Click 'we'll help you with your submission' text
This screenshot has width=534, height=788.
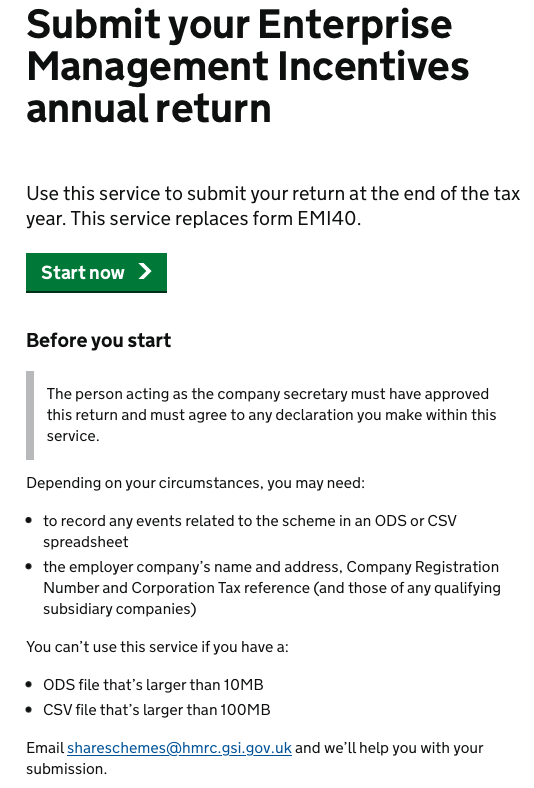(255, 758)
